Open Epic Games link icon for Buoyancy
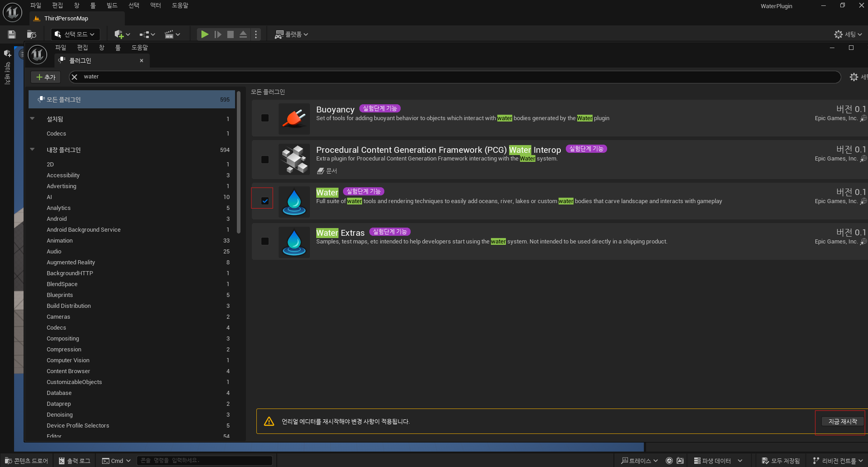The image size is (868, 467). 863,118
